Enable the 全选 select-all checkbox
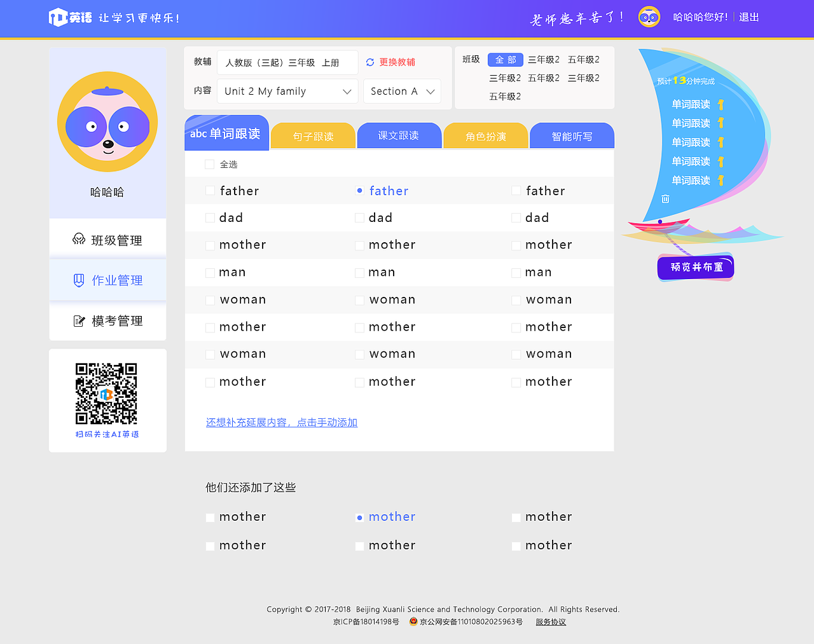 point(209,163)
